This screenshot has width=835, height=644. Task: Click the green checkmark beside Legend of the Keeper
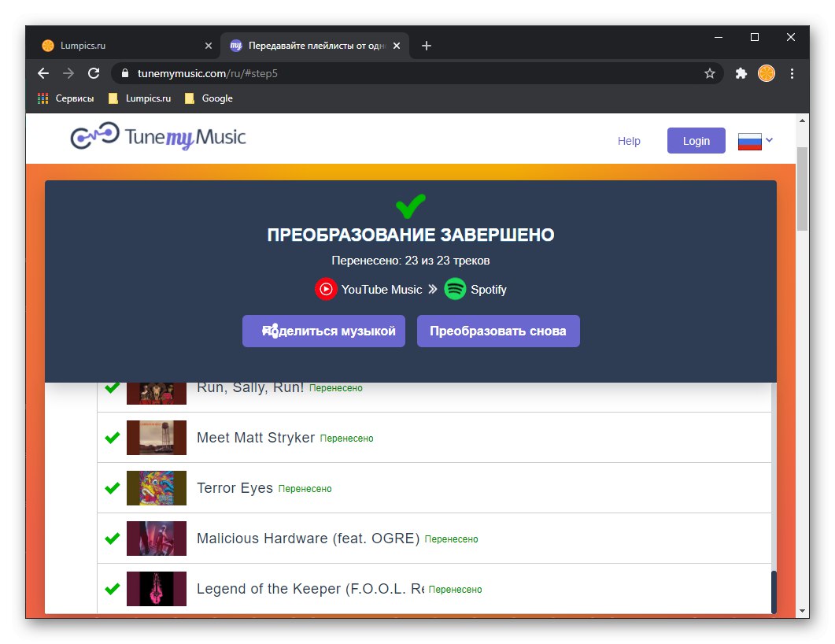click(x=113, y=589)
